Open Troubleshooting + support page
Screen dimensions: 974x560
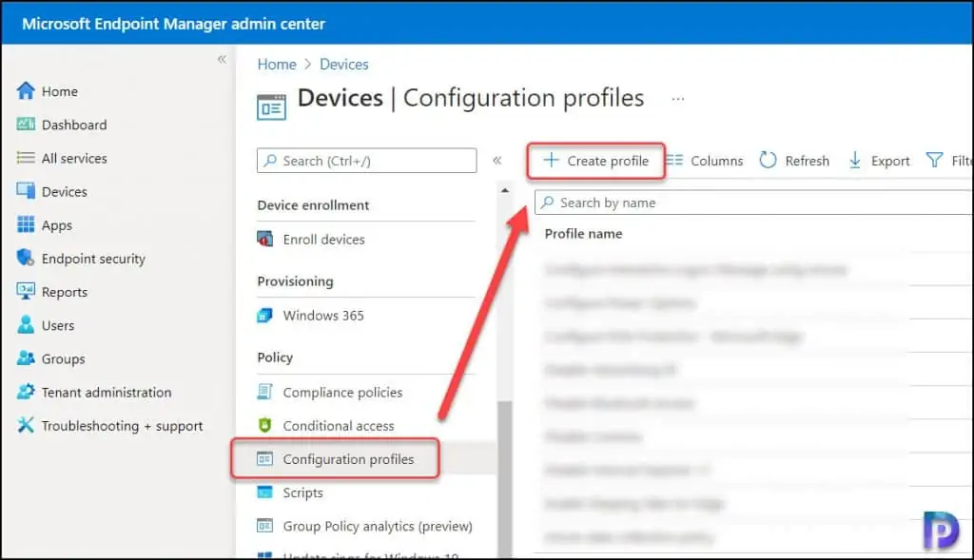click(x=122, y=426)
